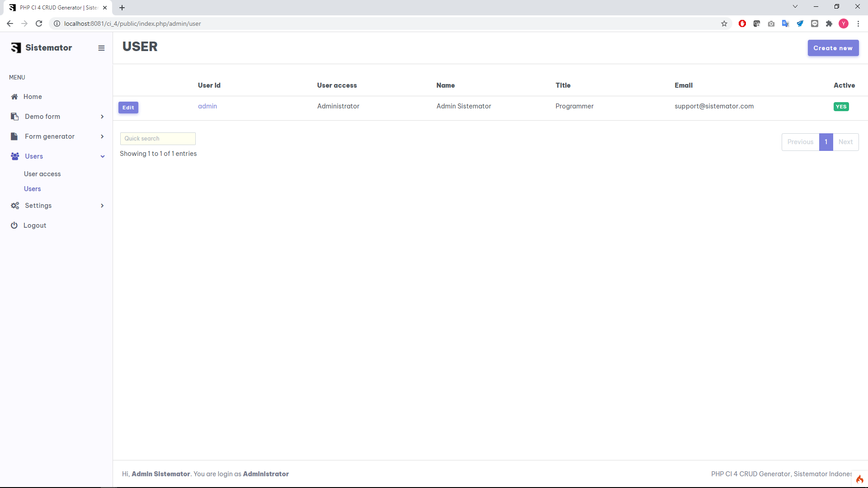This screenshot has width=868, height=488.
Task: Open Home from the sidebar
Action: (33, 97)
